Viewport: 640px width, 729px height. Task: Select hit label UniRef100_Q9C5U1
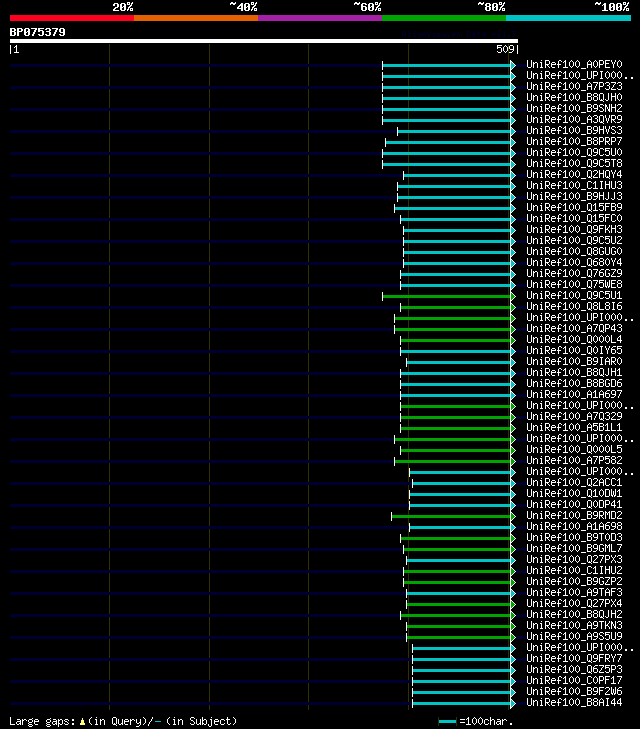click(x=574, y=295)
